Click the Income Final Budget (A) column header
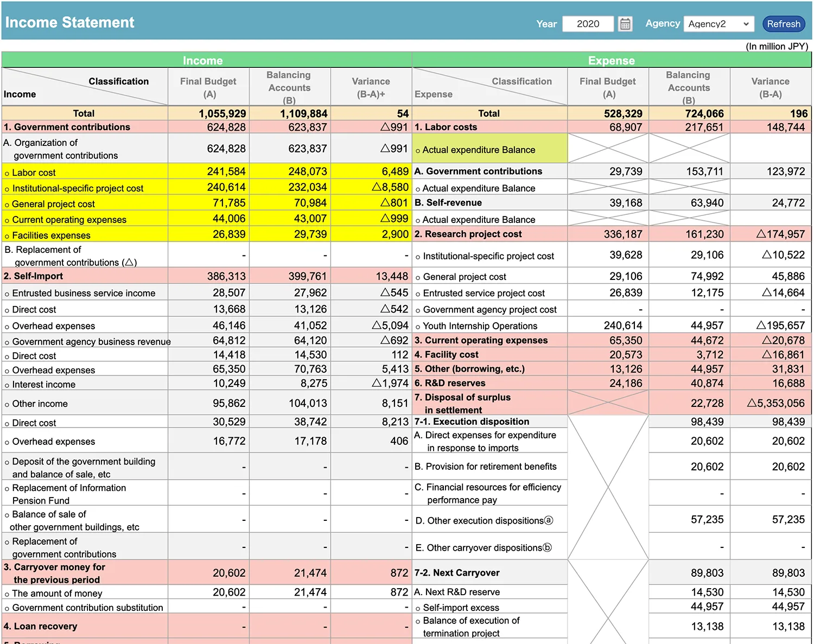The image size is (814, 644). pyautogui.click(x=208, y=87)
